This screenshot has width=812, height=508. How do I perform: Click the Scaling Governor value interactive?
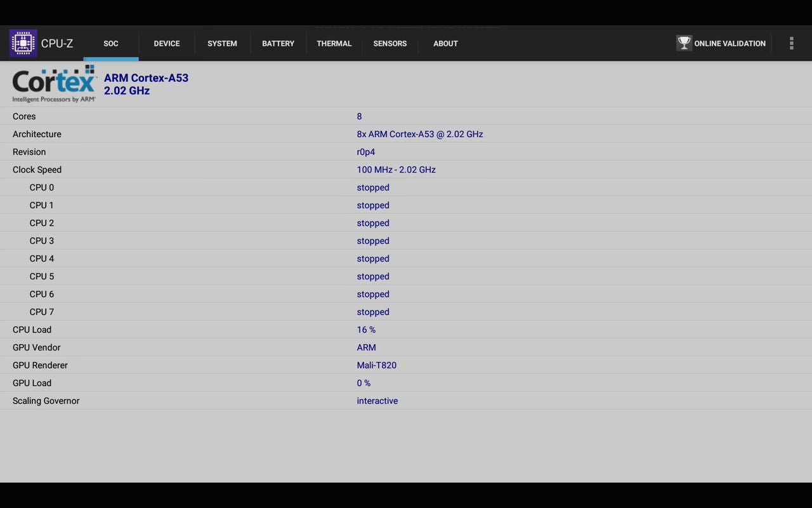coord(377,401)
